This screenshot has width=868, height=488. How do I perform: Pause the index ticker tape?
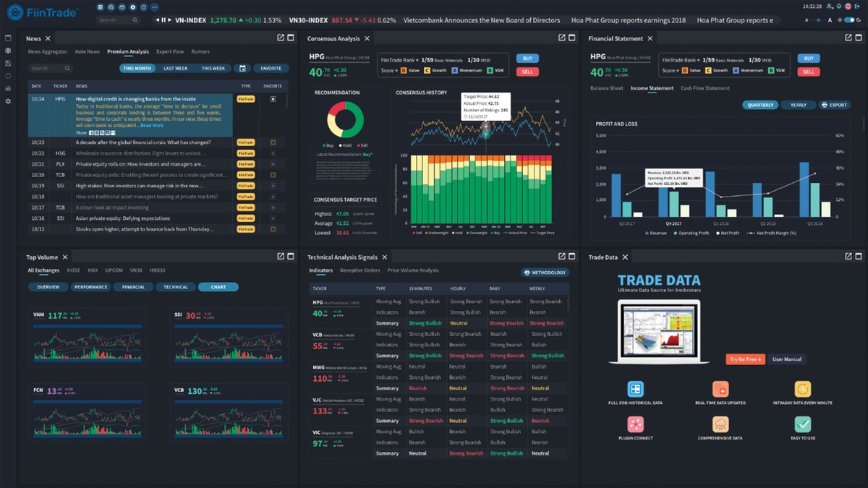tap(163, 20)
